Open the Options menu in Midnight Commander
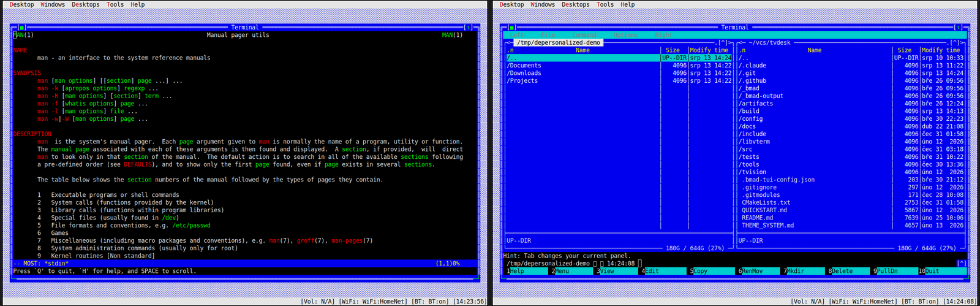This screenshot has width=980, height=306. coord(626,35)
